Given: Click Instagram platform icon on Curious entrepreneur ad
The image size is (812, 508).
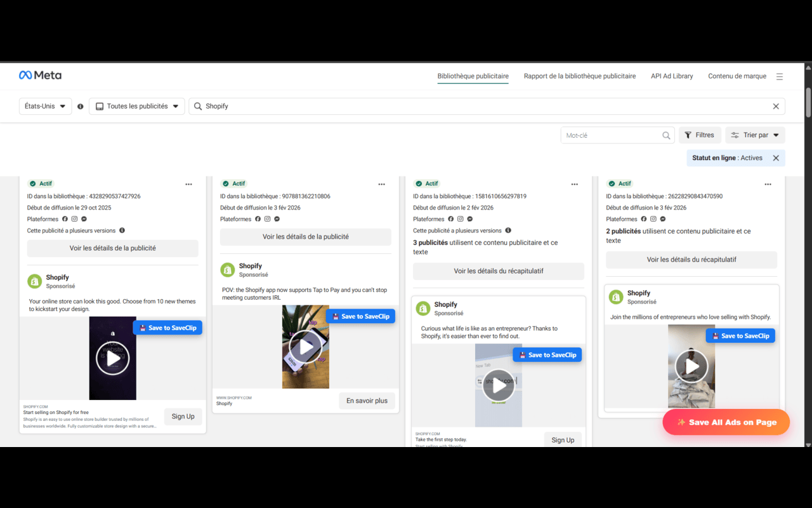Looking at the screenshot, I should click(x=461, y=219).
